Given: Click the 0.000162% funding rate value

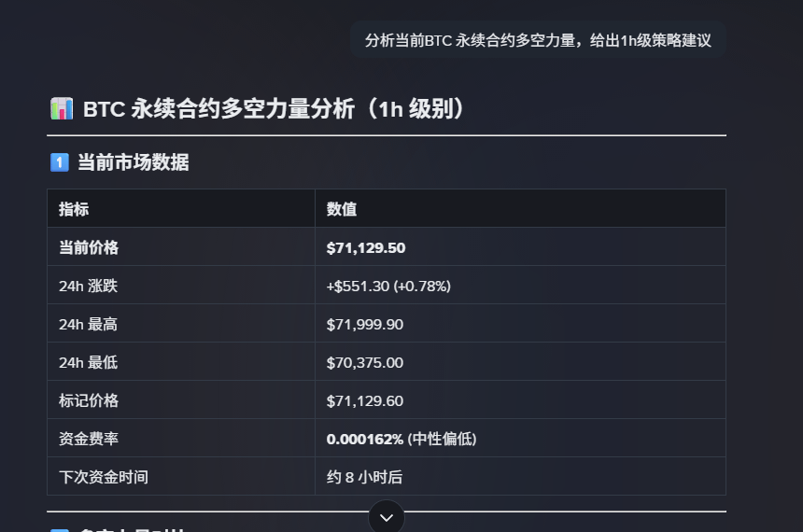Looking at the screenshot, I should pyautogui.click(x=365, y=439).
